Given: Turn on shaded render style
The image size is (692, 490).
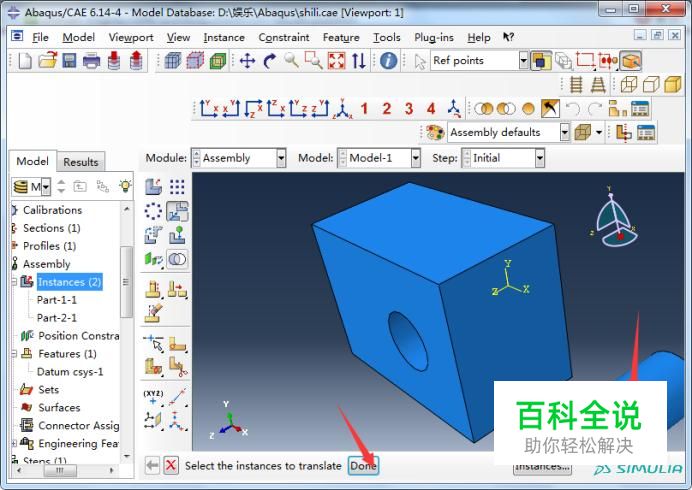Looking at the screenshot, I should 673,84.
